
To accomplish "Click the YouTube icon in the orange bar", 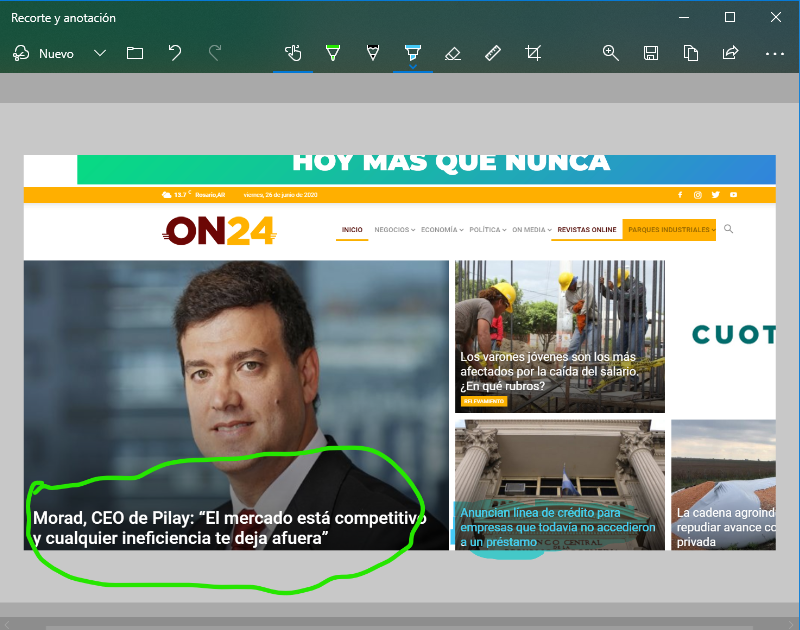I will [733, 195].
